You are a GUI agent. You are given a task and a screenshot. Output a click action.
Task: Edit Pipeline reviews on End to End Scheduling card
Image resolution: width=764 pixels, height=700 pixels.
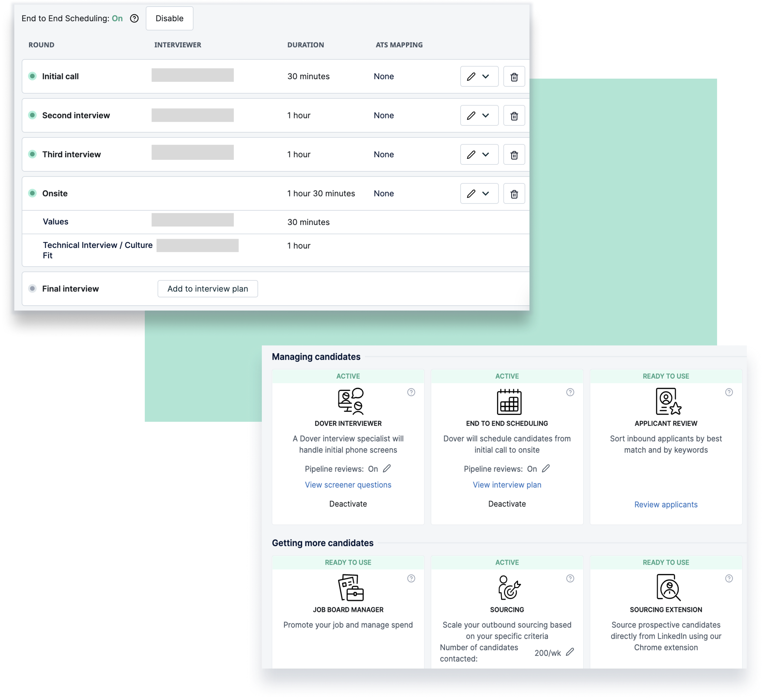[x=546, y=469]
